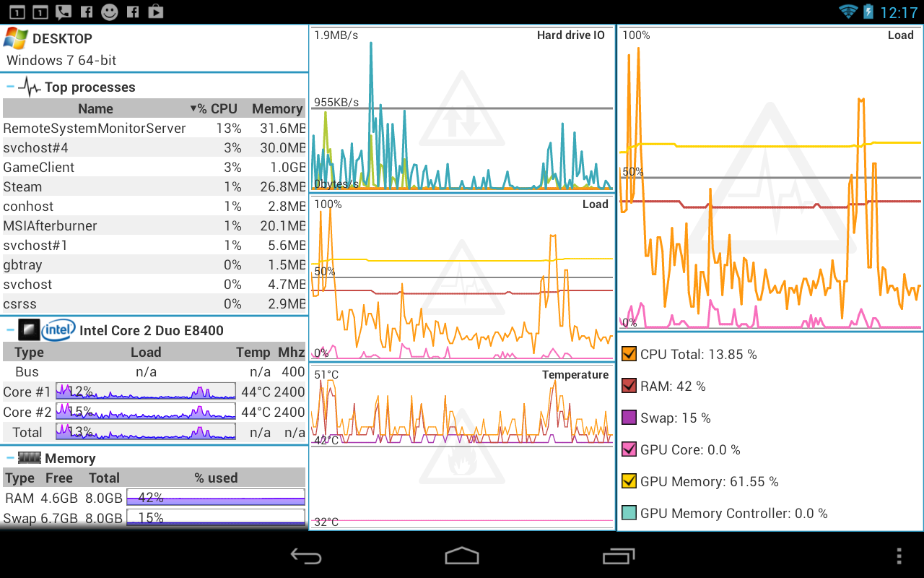
Task: Toggle the GPU Memory checkbox
Action: pos(629,481)
